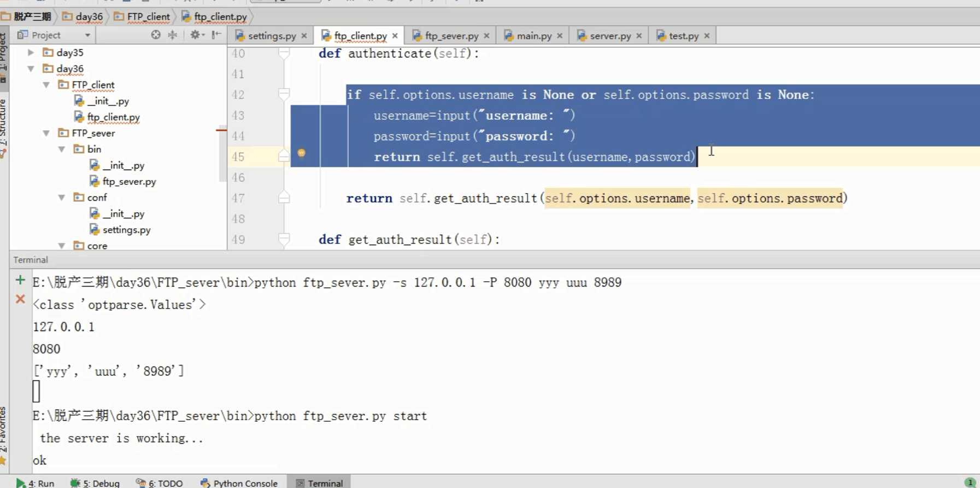This screenshot has height=488, width=980.
Task: Toggle the Structure side tab
Action: tap(3, 129)
